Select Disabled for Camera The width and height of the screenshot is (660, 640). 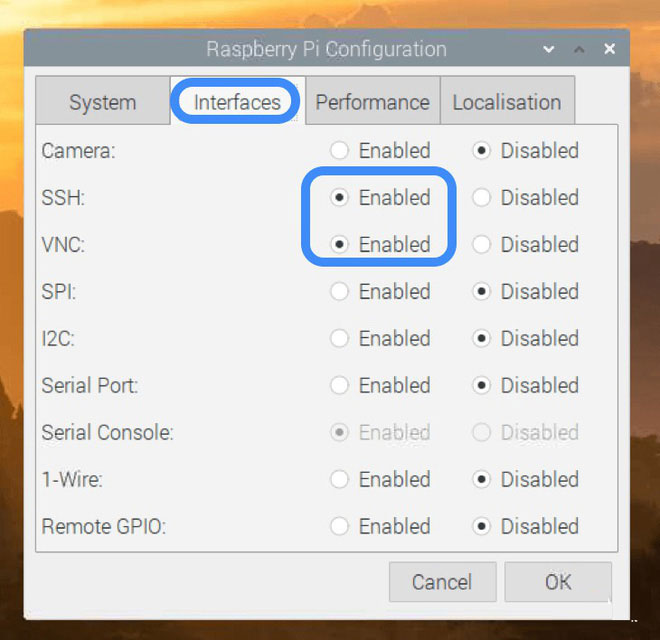pyautogui.click(x=482, y=151)
